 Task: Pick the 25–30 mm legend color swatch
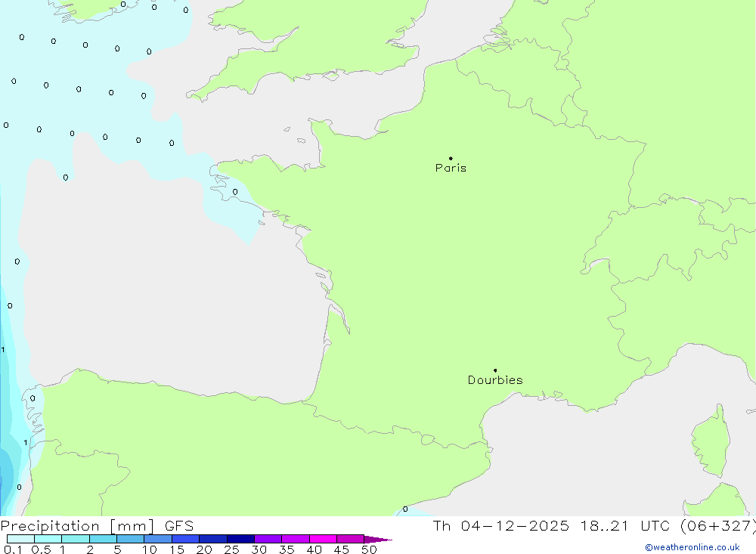tap(240, 539)
